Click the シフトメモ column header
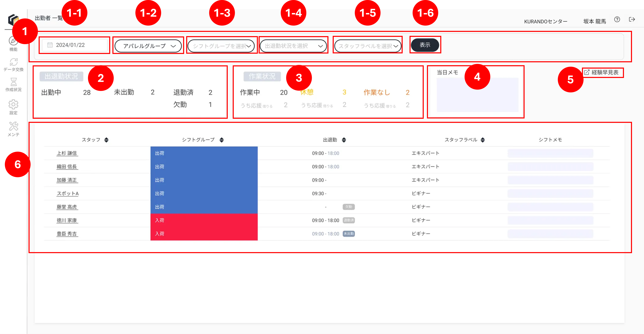This screenshot has width=644, height=334. point(550,140)
